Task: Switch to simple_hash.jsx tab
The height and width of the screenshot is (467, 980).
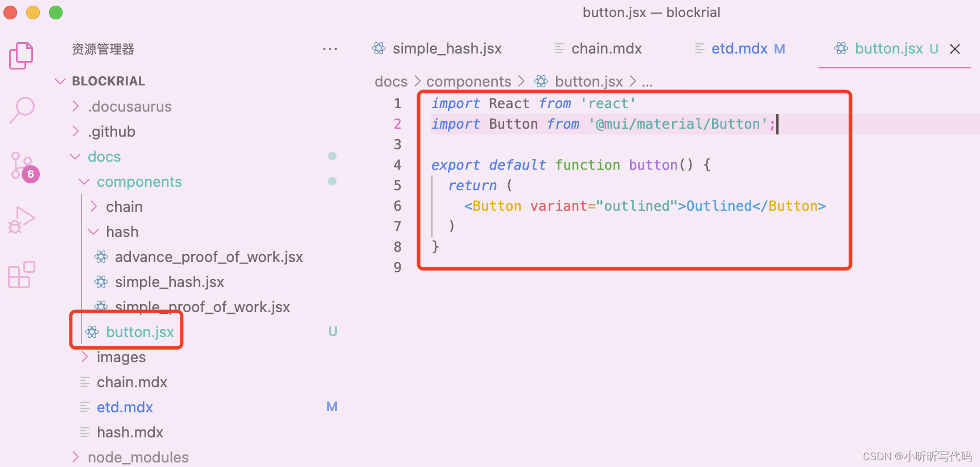Action: pos(447,49)
